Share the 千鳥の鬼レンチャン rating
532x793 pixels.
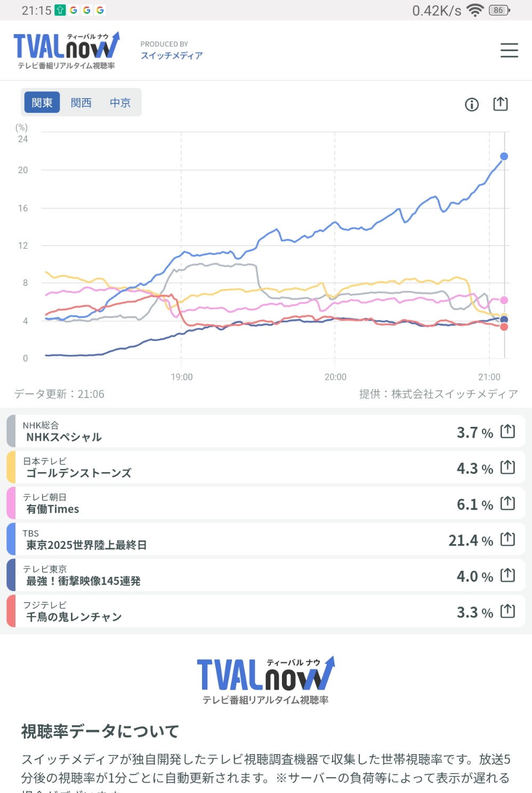click(x=507, y=611)
